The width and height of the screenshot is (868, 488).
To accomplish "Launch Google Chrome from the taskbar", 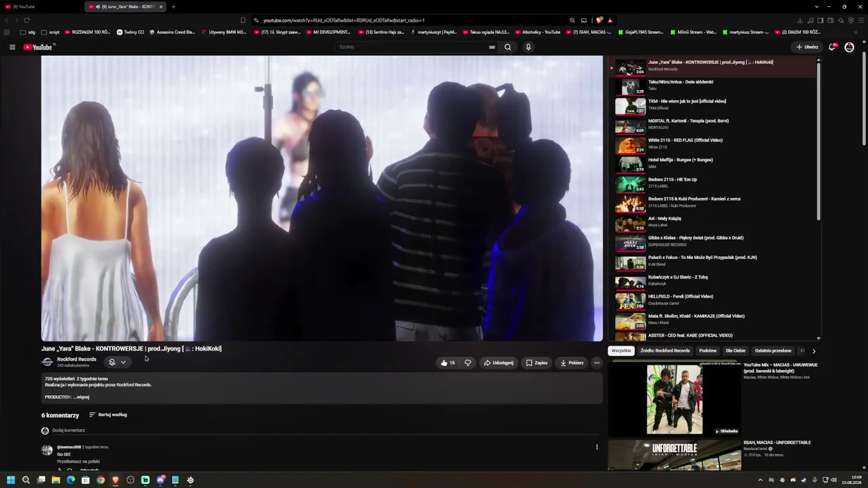I will tap(100, 480).
